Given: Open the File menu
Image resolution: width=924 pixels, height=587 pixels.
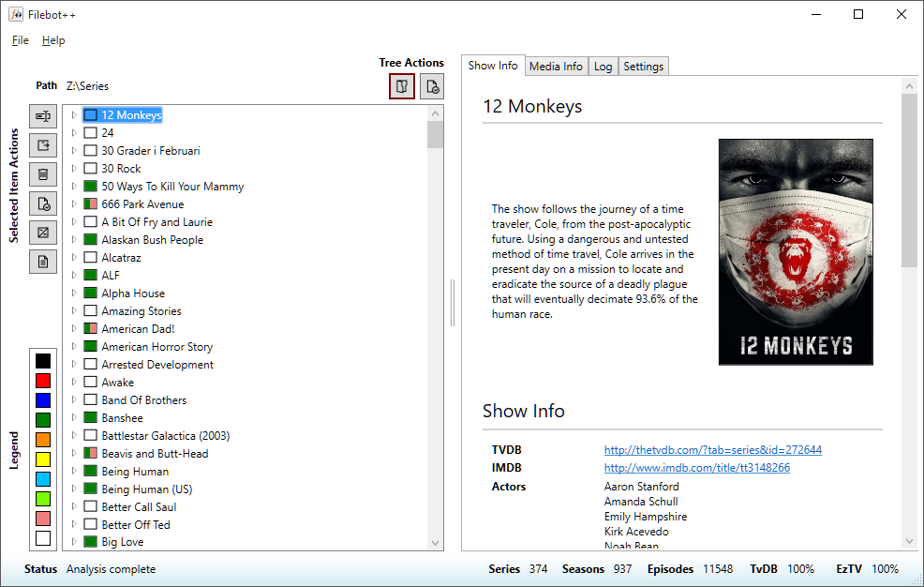Looking at the screenshot, I should pyautogui.click(x=20, y=40).
